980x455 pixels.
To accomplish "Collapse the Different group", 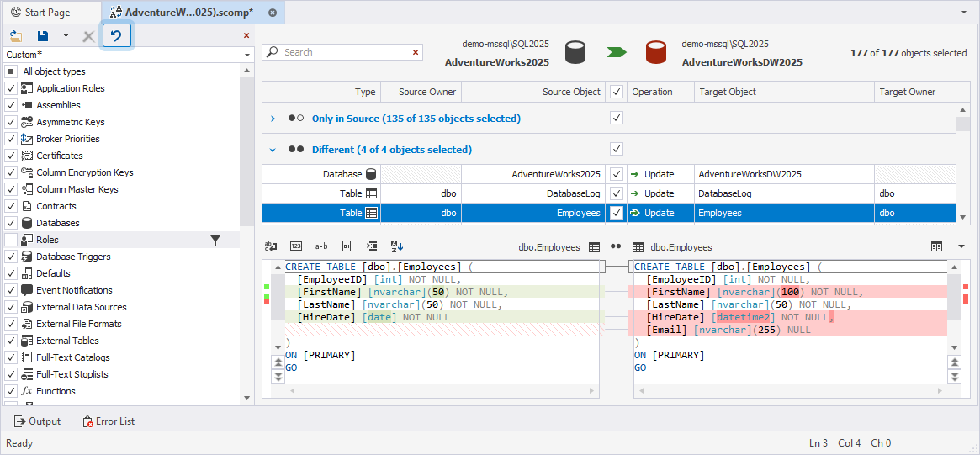I will 273,150.
